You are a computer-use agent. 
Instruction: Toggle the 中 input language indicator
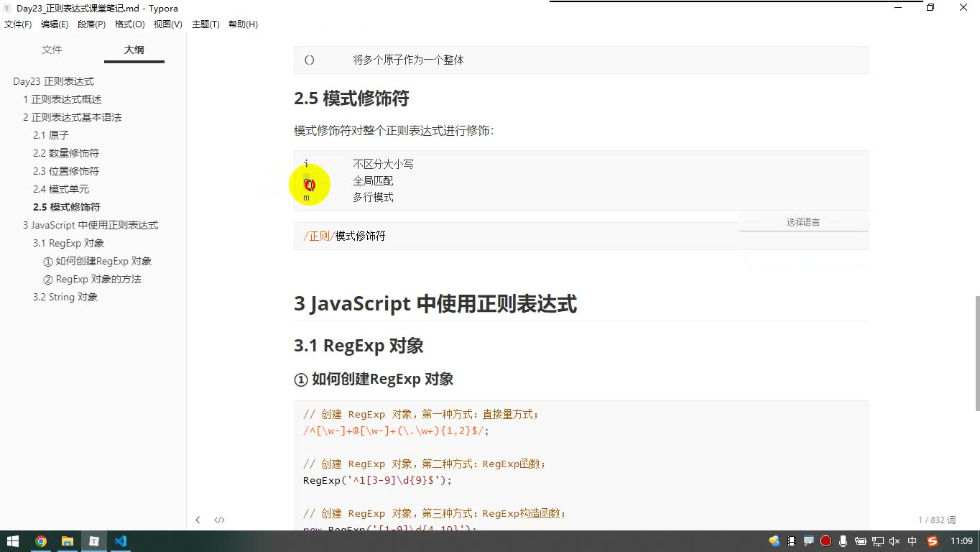click(912, 541)
